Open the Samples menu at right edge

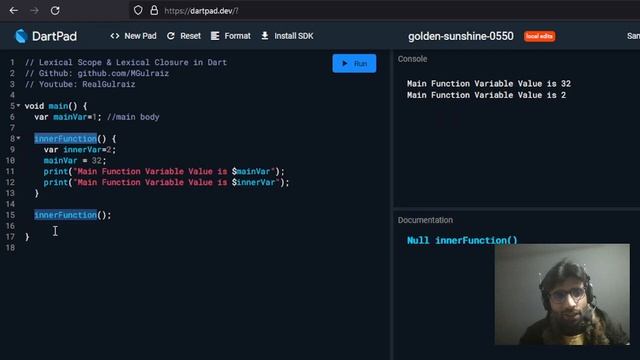[x=633, y=36]
